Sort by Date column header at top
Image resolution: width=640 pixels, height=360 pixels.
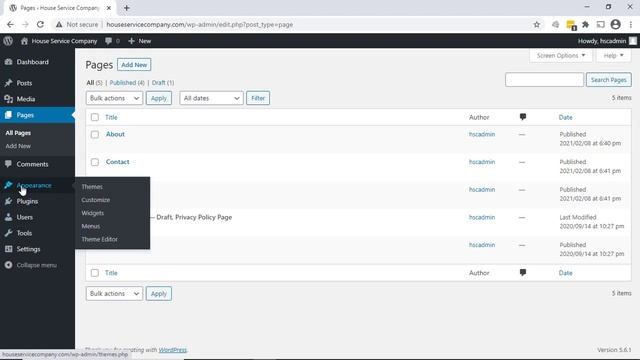[x=565, y=117]
